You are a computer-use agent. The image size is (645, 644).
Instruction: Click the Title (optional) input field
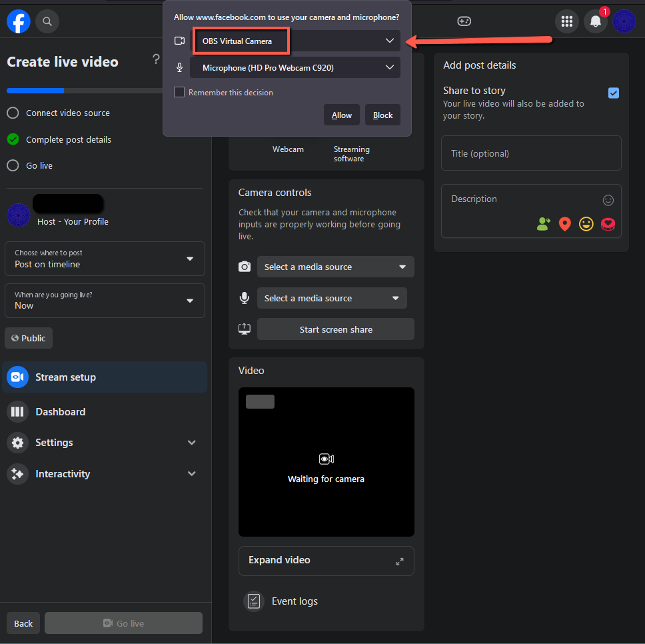pos(531,153)
